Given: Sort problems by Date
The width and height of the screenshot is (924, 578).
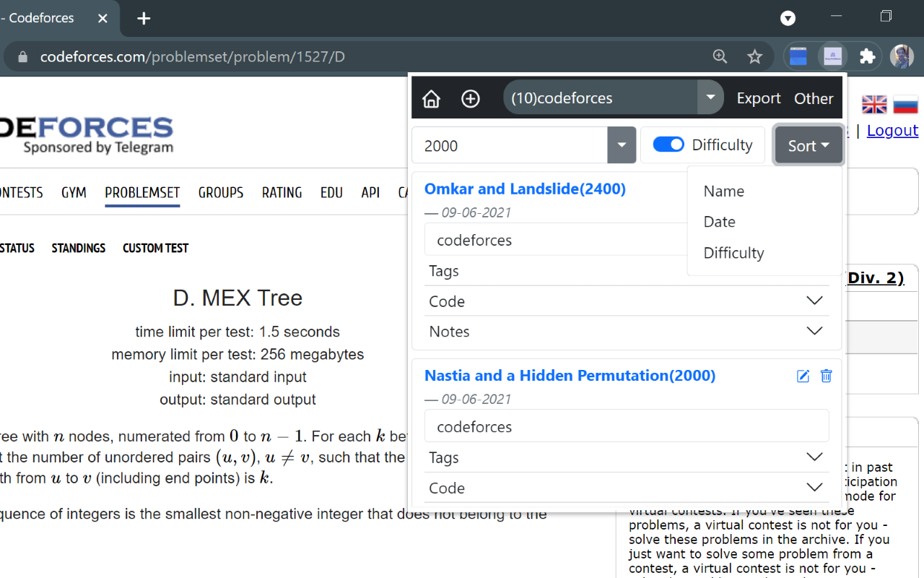Looking at the screenshot, I should point(720,222).
